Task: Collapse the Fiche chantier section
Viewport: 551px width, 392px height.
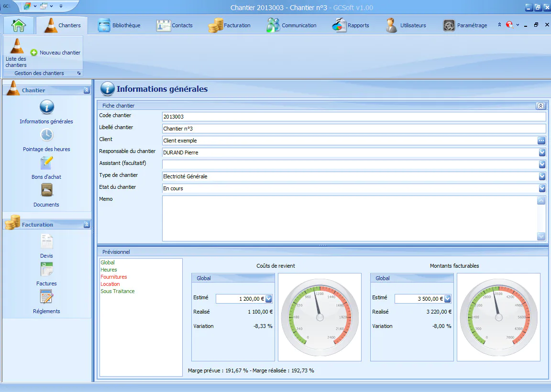Action: point(541,106)
